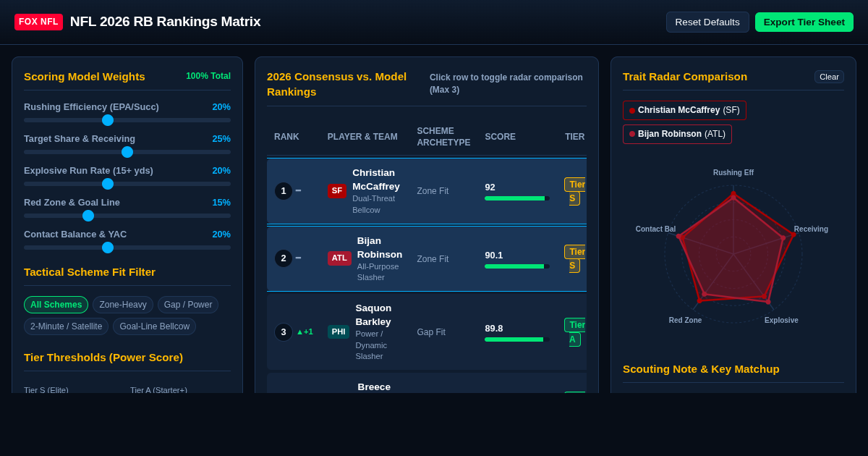This screenshot has width=868, height=456.
Task: Select the 2-Minute / Satellite filter
Action: pos(66,326)
